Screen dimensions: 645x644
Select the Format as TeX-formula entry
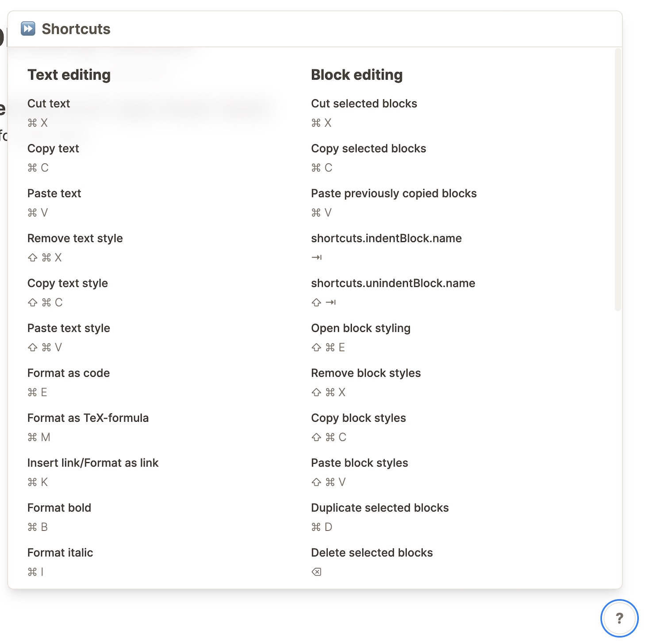(x=88, y=418)
